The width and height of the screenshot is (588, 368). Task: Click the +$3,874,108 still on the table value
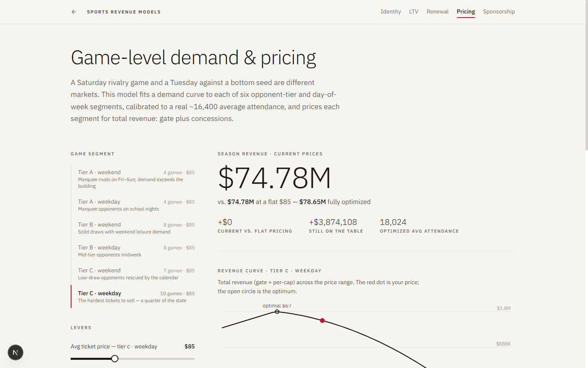click(x=333, y=222)
